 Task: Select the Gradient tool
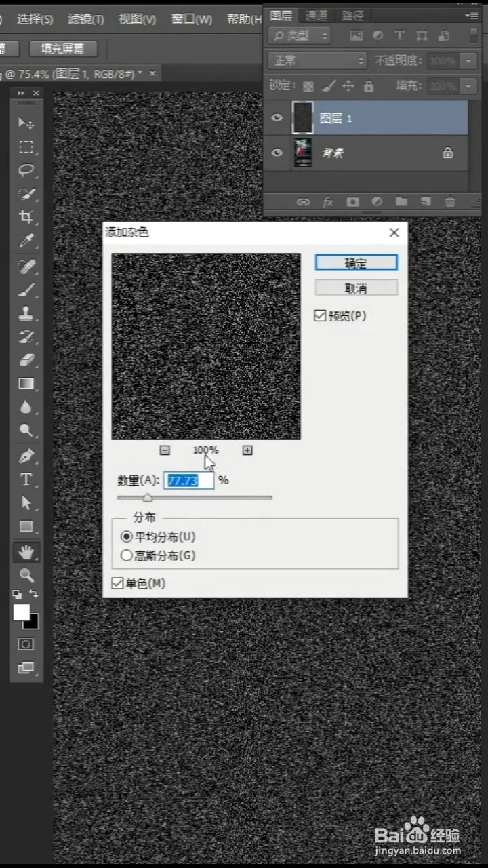26,384
